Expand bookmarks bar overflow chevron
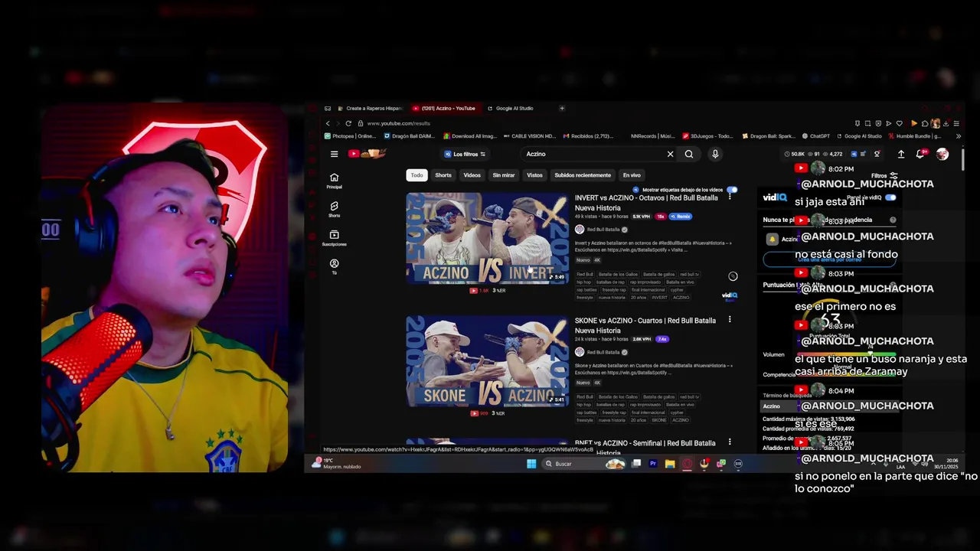The height and width of the screenshot is (551, 980). [959, 136]
